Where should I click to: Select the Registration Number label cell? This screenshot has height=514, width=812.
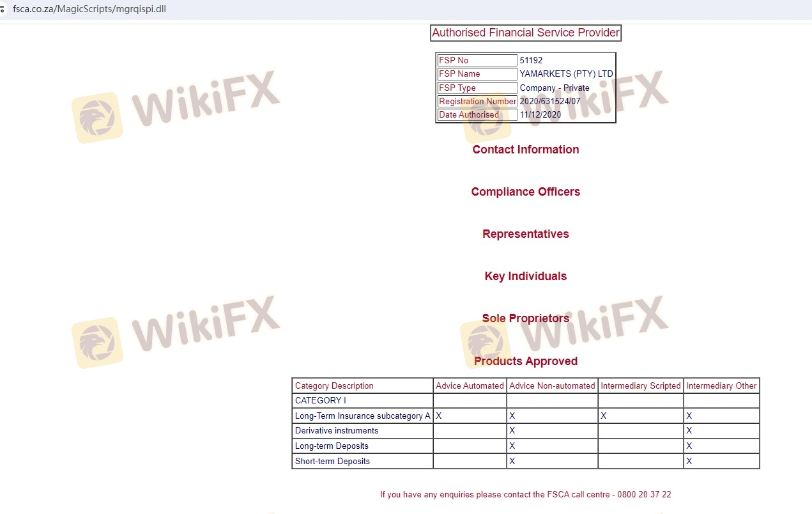477,102
